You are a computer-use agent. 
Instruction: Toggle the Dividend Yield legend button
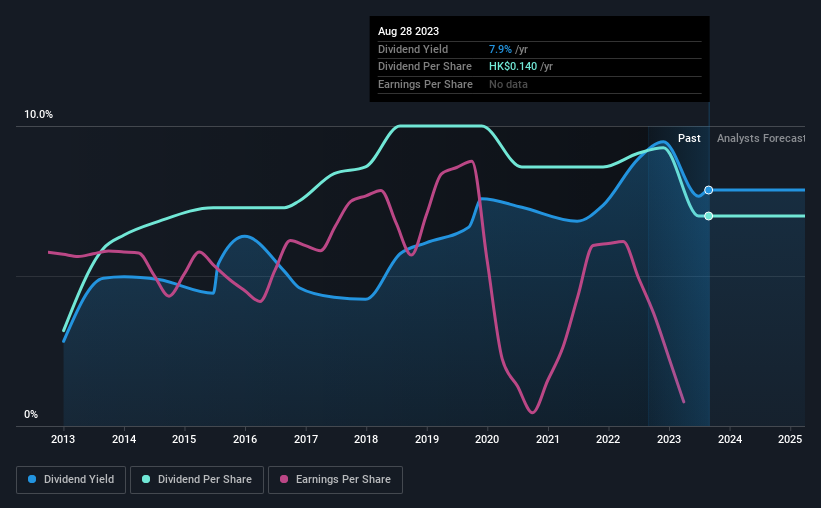(x=71, y=480)
